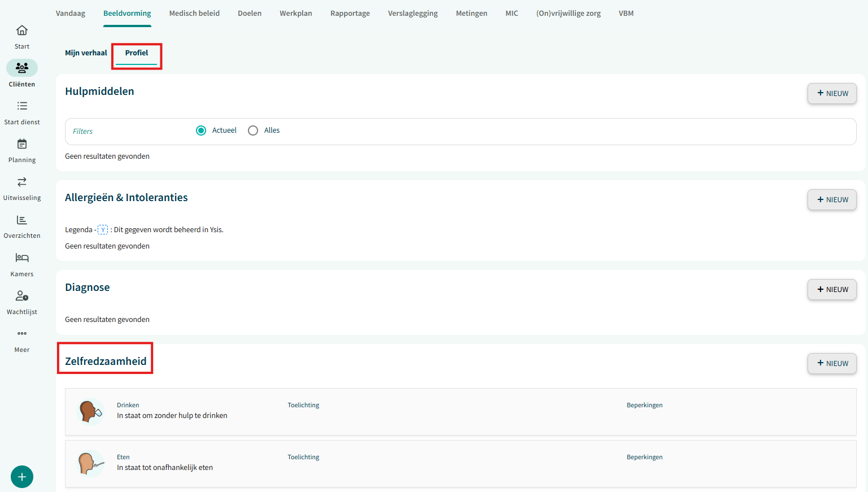Add new Zelfredzaamheid via NIEUW button
Screen dimensions: 868x492
click(832, 364)
